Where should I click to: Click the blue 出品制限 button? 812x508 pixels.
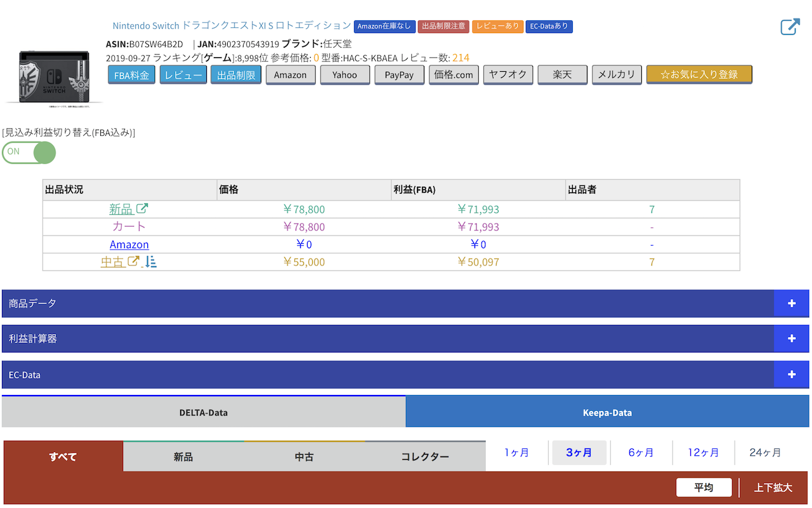pyautogui.click(x=236, y=74)
